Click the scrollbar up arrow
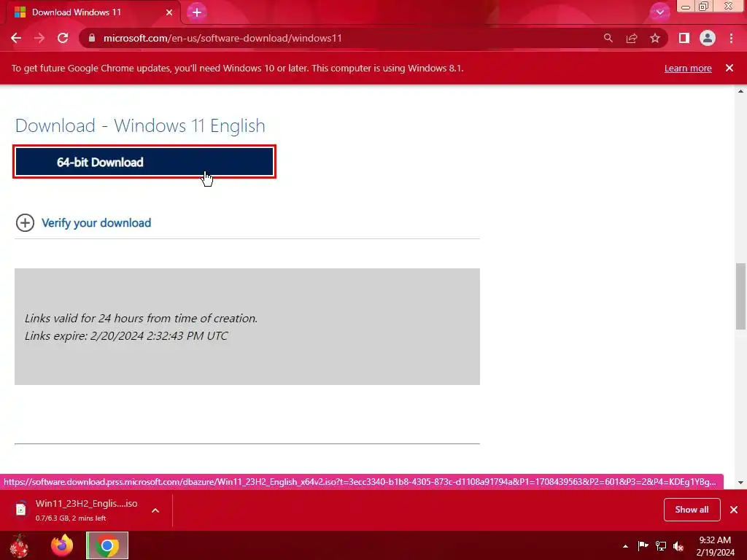The height and width of the screenshot is (560, 747). 740,91
